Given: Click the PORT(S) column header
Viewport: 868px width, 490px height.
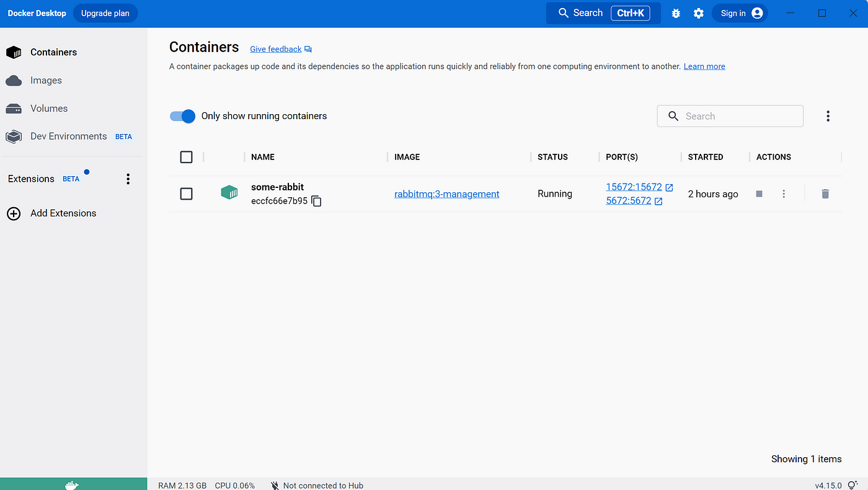Looking at the screenshot, I should (622, 157).
